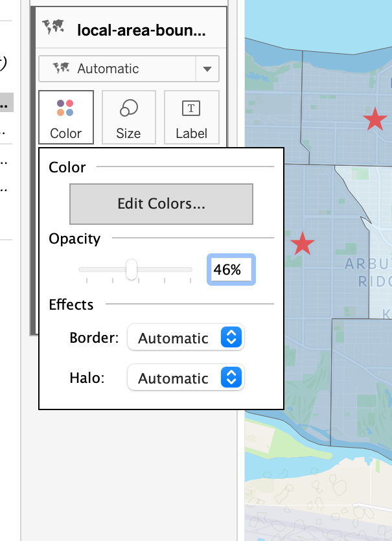
Task: Click the 46% opacity input field
Action: 231,270
